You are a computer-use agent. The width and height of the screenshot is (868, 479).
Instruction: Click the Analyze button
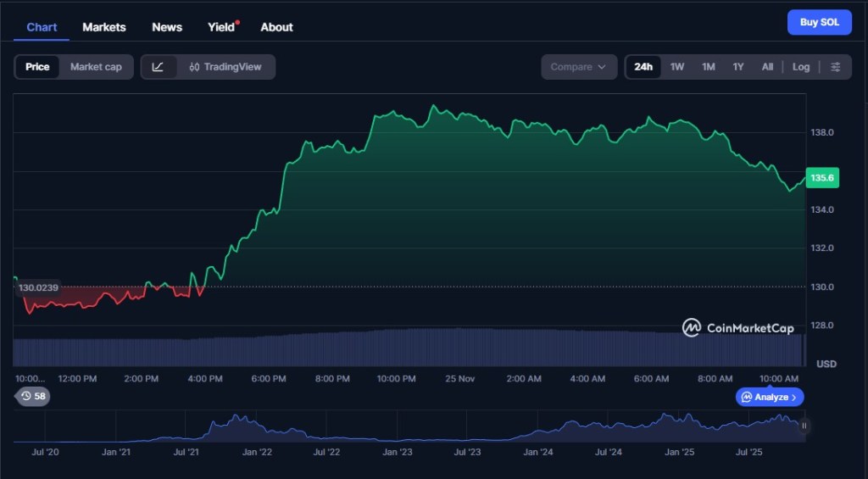click(770, 397)
